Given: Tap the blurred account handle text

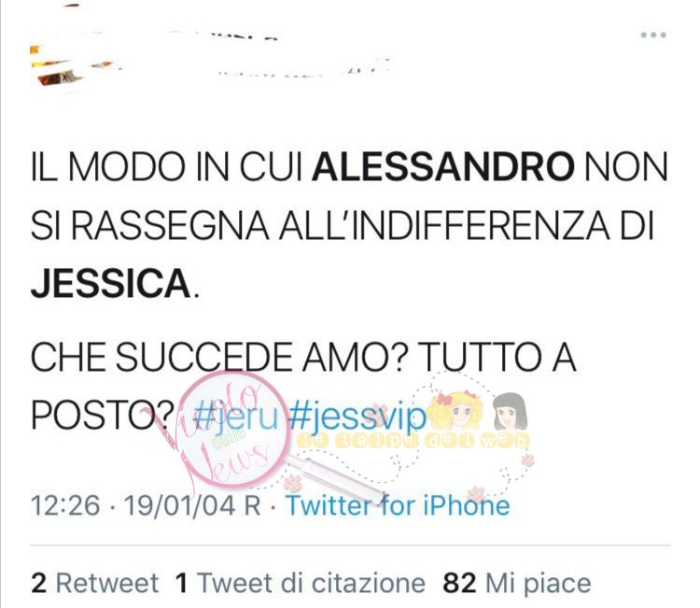Looking at the screenshot, I should tap(303, 70).
